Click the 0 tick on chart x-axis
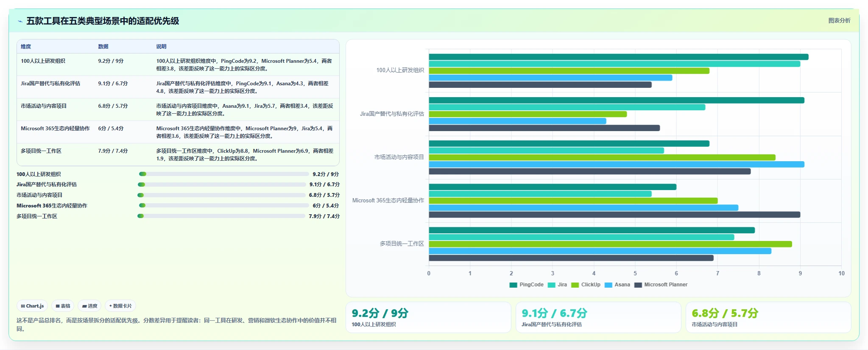The width and height of the screenshot is (868, 350). tap(429, 274)
